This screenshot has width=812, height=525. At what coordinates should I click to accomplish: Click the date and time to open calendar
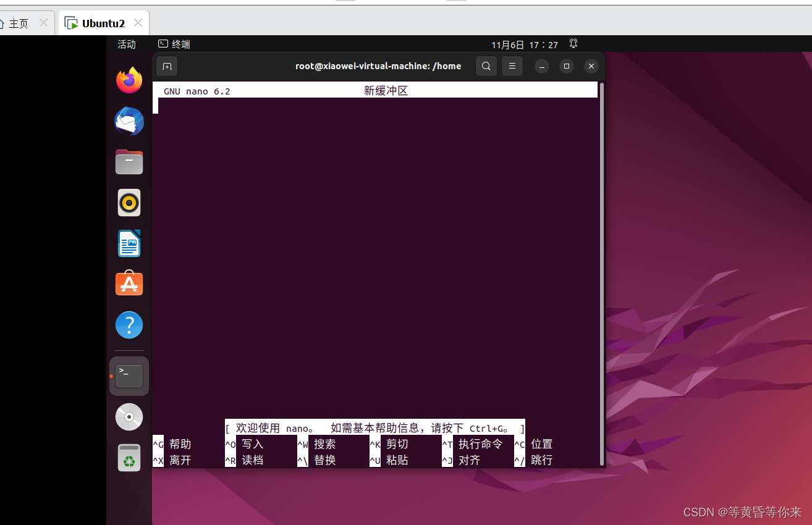click(x=525, y=44)
